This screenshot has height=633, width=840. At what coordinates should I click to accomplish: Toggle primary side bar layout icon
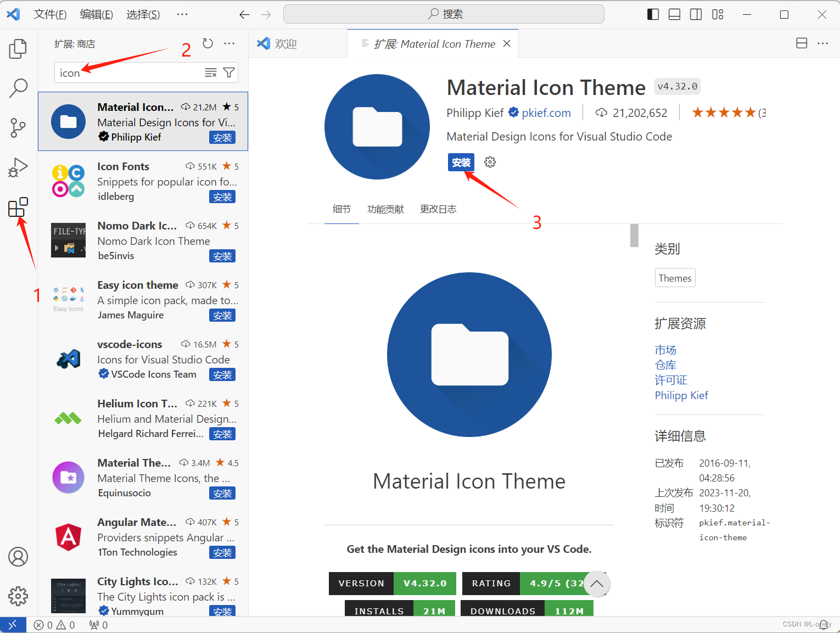pyautogui.click(x=653, y=14)
